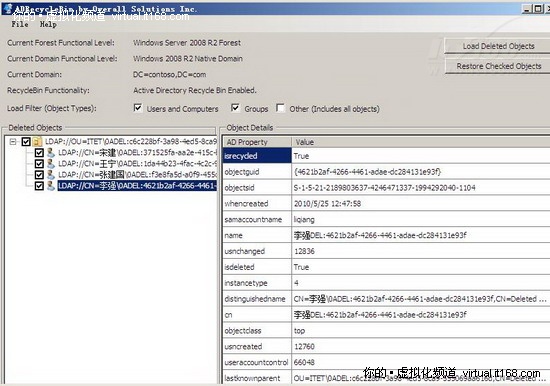Select the distinguishedname property cell

(257, 299)
